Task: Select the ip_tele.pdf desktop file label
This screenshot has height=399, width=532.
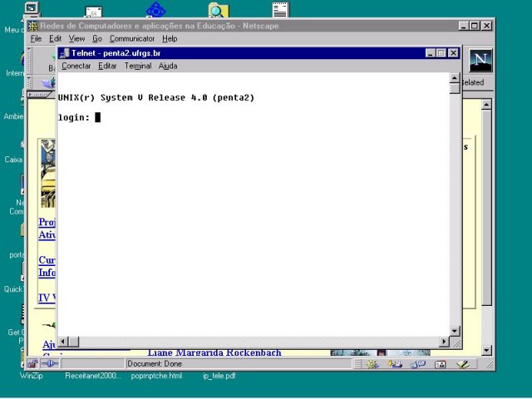Action: click(219, 376)
